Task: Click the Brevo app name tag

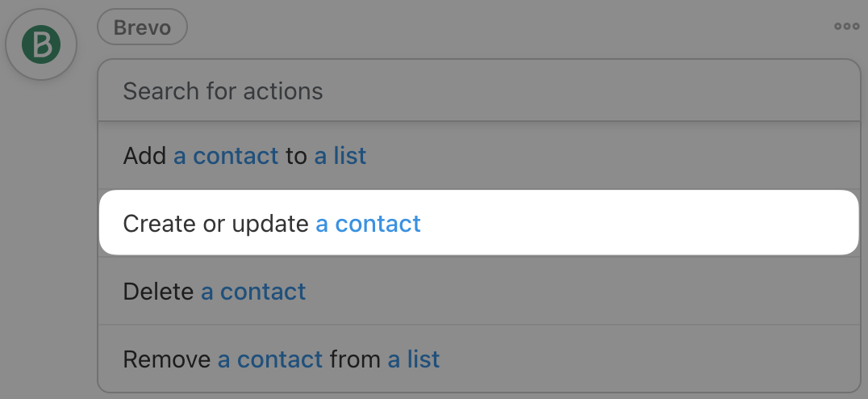Action: pos(142,27)
